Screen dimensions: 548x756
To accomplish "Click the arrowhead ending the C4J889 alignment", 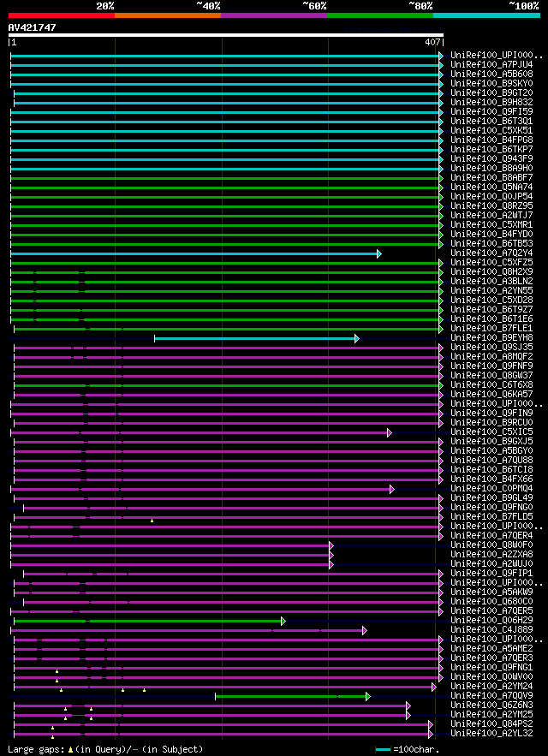I will 365,631.
